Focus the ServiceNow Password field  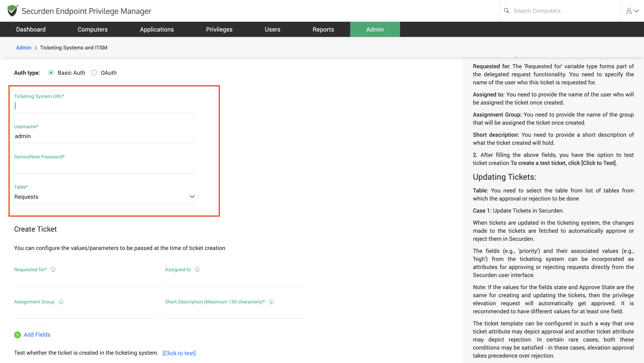(x=104, y=166)
